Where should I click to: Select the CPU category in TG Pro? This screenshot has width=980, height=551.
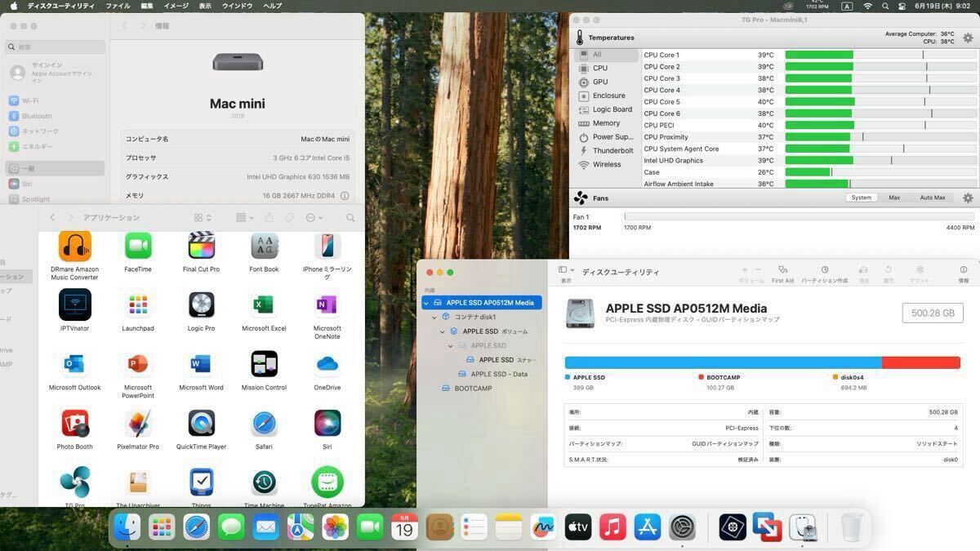[607, 69]
